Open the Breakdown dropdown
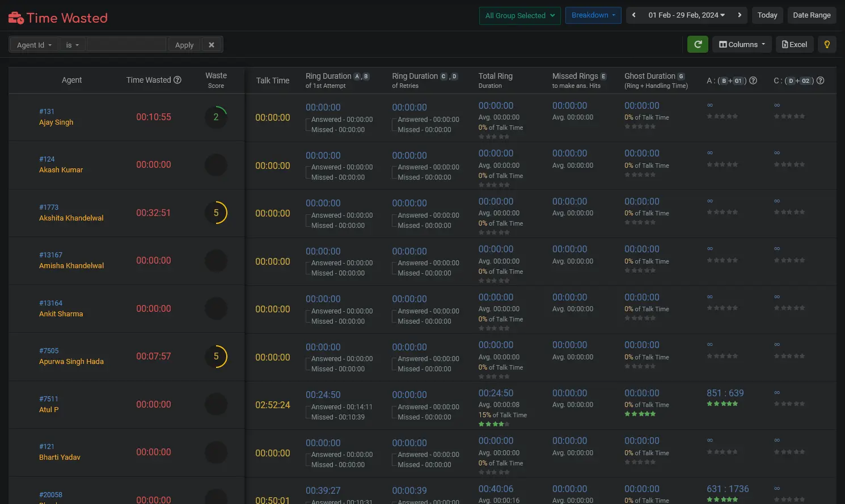This screenshot has height=504, width=845. pos(593,15)
